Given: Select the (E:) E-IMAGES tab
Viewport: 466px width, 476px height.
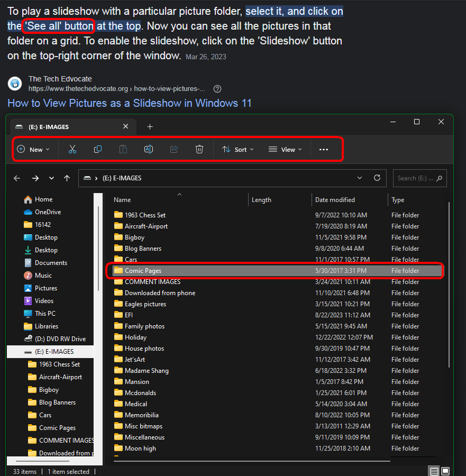Looking at the screenshot, I should [74, 127].
